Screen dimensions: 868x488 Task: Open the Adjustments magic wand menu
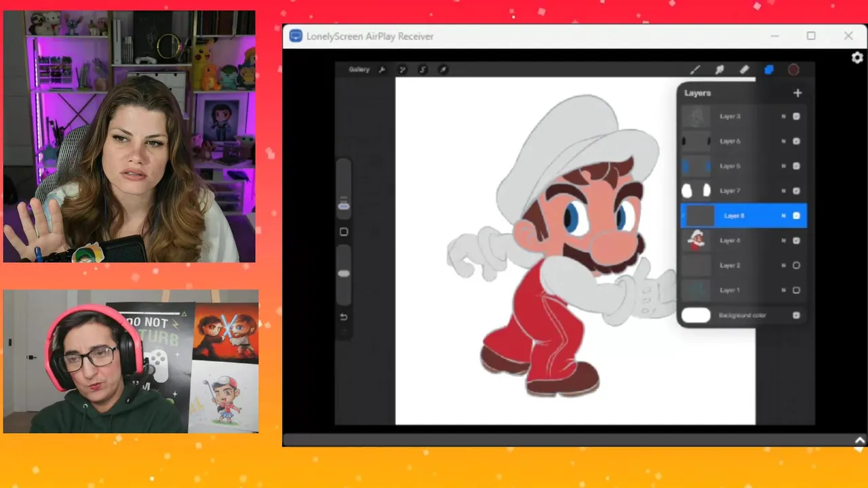coord(402,69)
